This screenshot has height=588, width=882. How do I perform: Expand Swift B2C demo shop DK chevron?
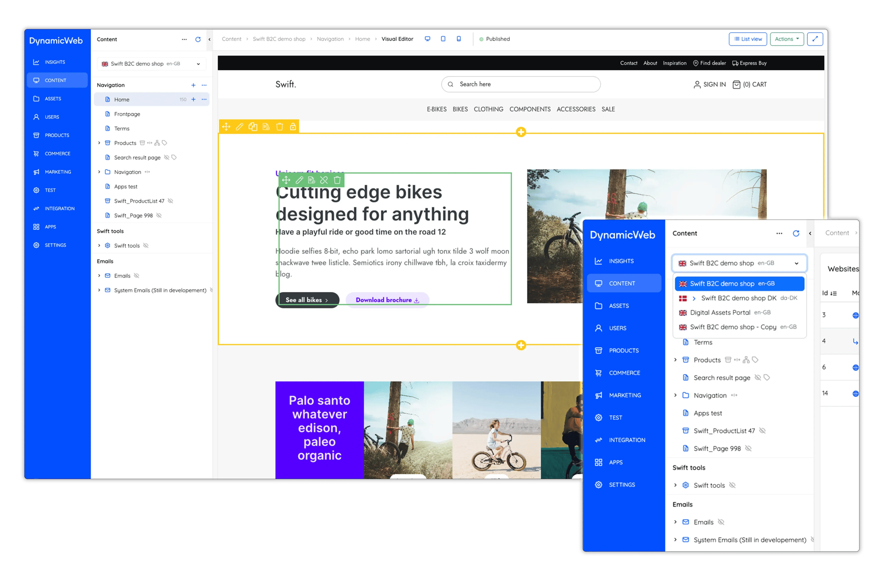(x=694, y=298)
